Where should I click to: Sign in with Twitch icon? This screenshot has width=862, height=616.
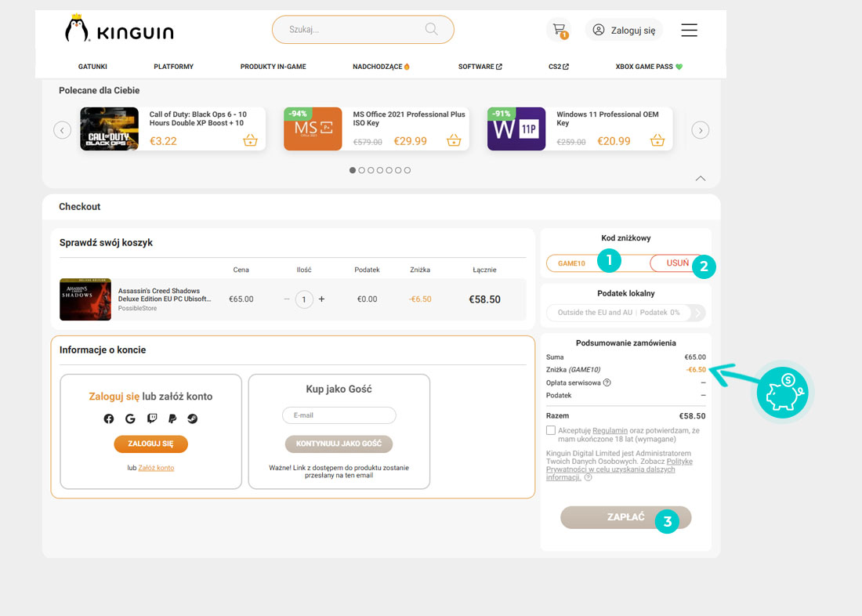pos(152,419)
